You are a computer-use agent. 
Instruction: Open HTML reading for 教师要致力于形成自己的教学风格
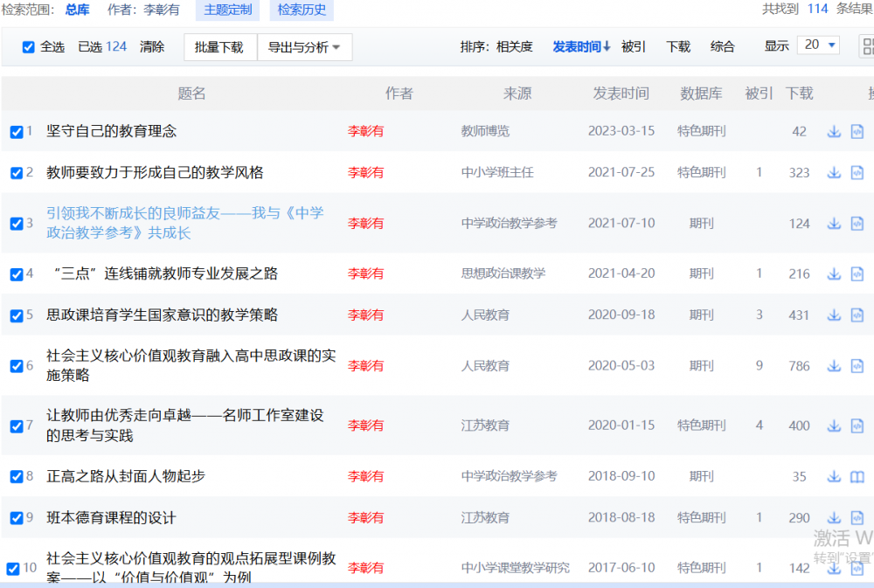click(857, 173)
